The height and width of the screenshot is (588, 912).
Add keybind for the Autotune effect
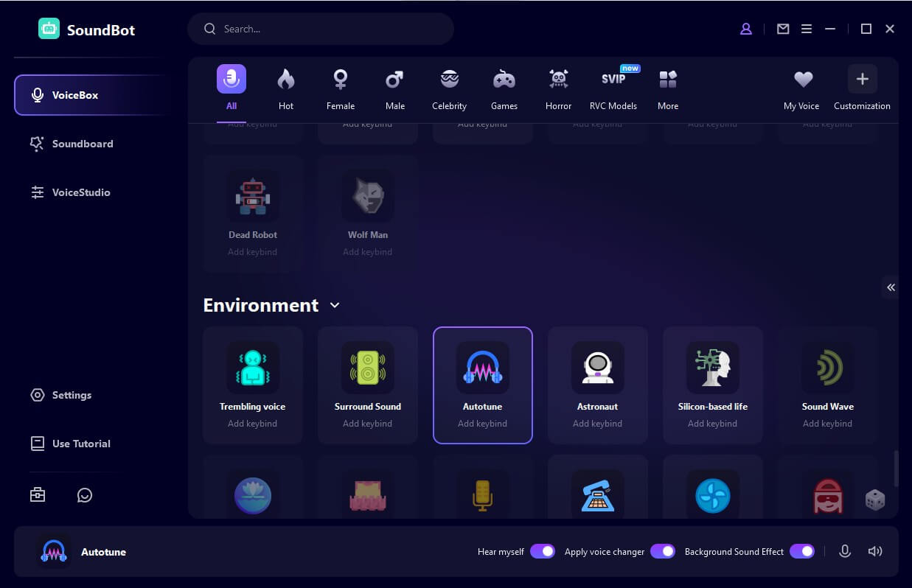[482, 423]
